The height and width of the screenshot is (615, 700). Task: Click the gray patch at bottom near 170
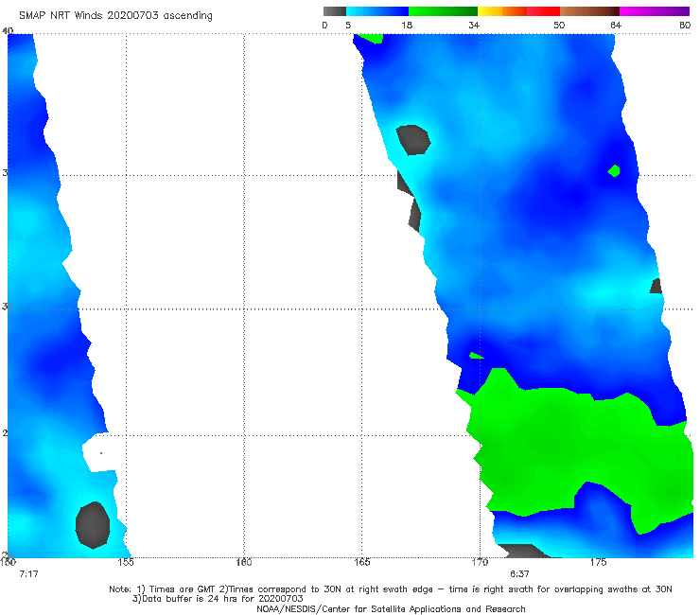(523, 551)
